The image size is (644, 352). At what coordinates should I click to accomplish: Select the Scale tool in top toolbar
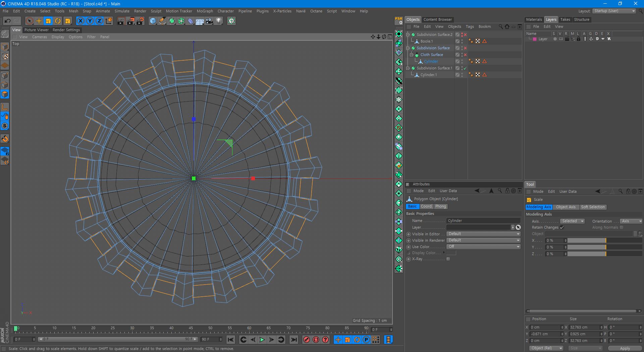[48, 21]
